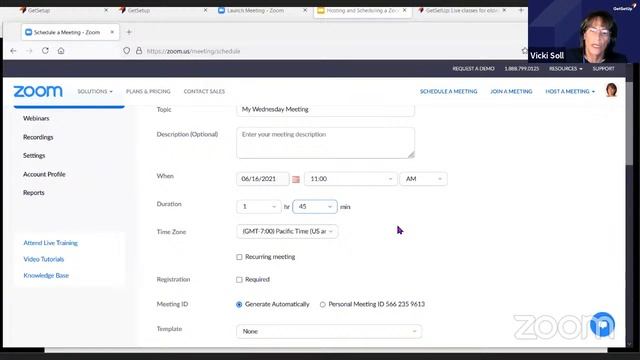Click the shield tracking protection icon
The image size is (640, 360).
[x=127, y=51]
